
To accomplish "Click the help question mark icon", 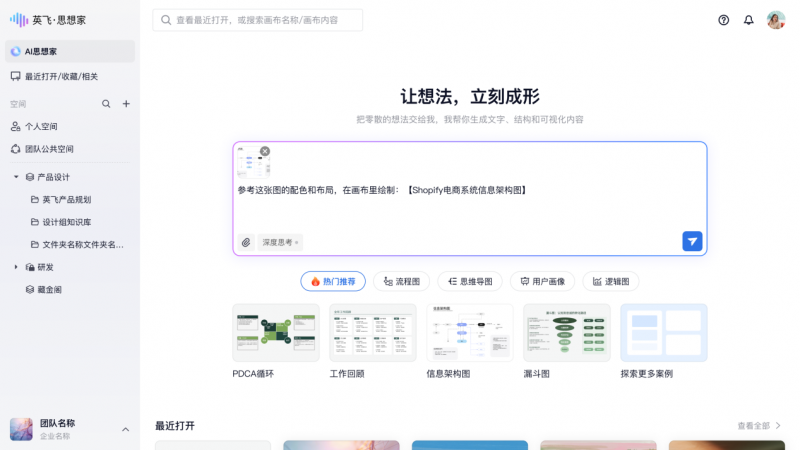I will tap(724, 20).
